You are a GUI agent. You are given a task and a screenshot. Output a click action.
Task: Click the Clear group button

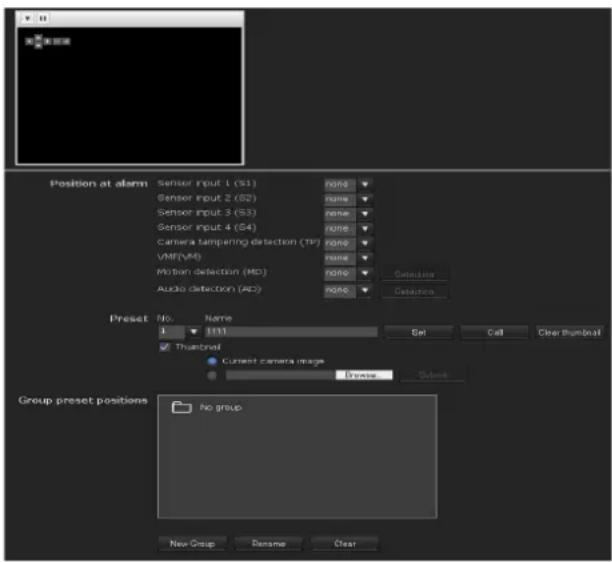coord(345,544)
